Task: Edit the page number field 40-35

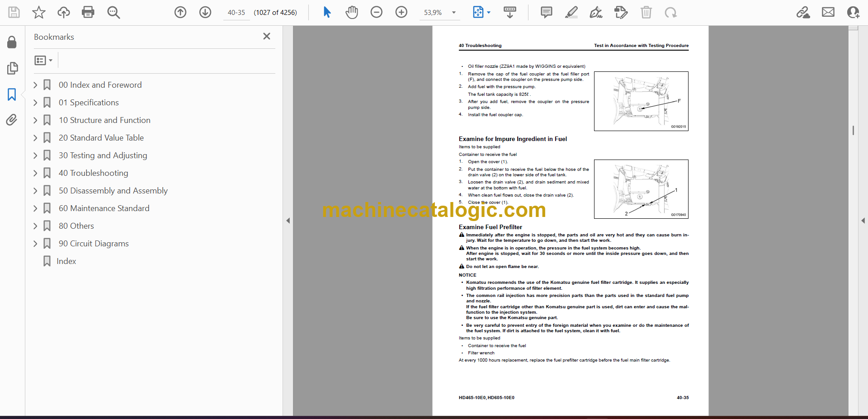Action: tap(236, 13)
